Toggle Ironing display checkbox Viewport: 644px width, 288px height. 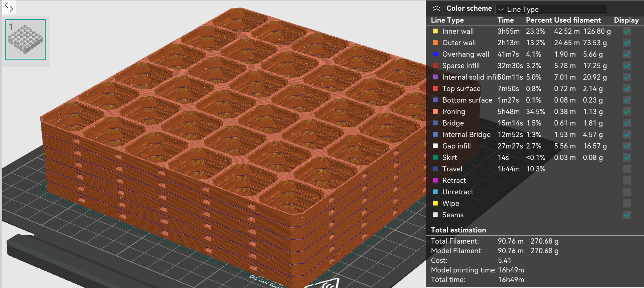point(627,112)
